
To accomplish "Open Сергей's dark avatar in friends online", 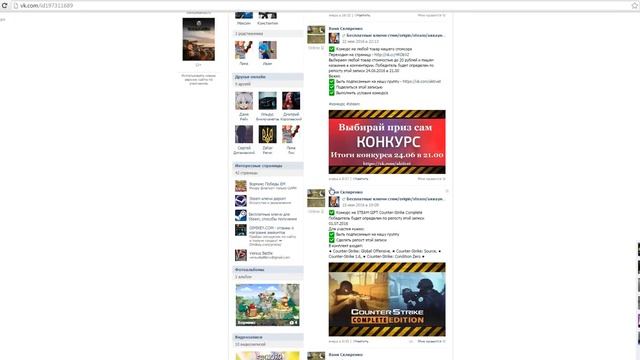I will 244,134.
